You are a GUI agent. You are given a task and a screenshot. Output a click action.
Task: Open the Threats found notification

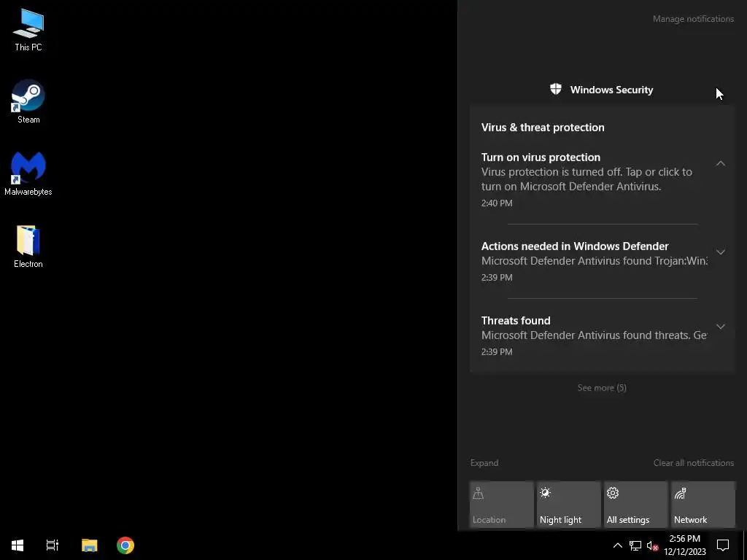coord(593,335)
